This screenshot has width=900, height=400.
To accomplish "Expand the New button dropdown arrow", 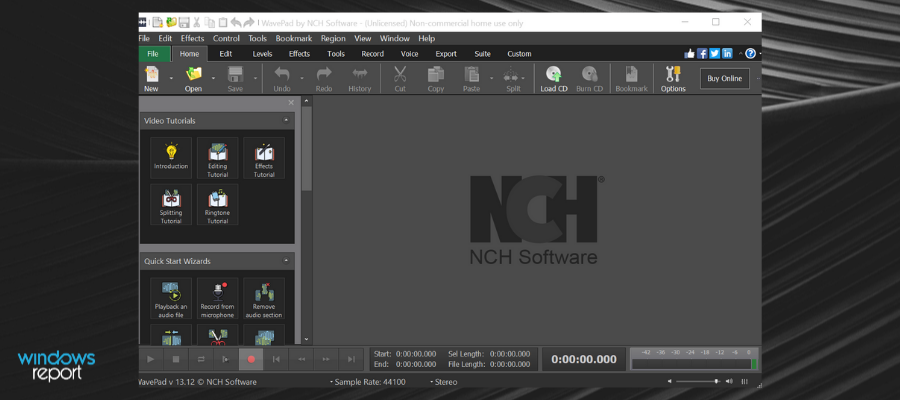I will (x=171, y=78).
